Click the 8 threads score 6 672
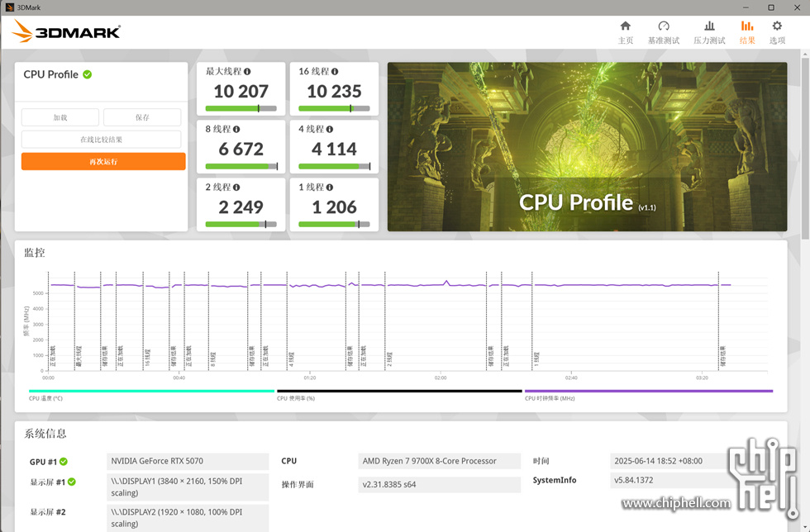 [x=241, y=150]
